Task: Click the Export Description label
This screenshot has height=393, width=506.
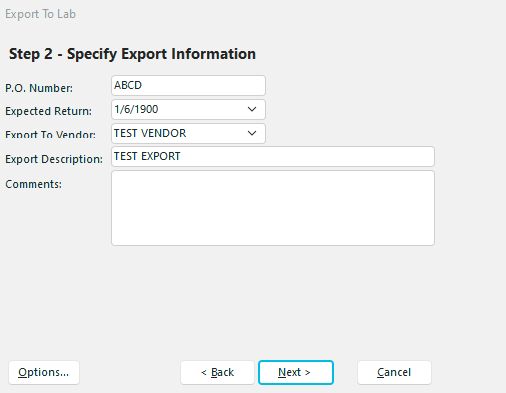Action: 54,159
